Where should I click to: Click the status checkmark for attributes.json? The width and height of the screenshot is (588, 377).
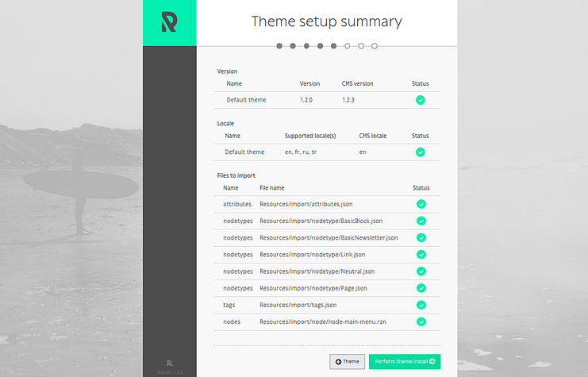(x=421, y=204)
